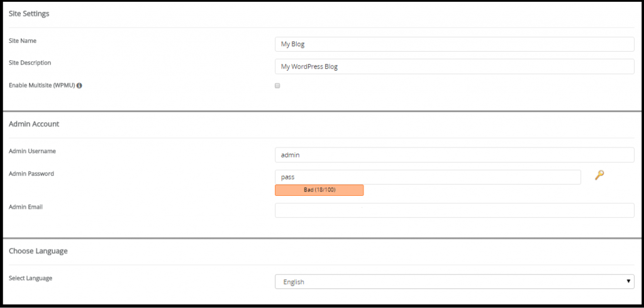Click the empty Admin Email field
Image resolution: width=644 pixels, height=308 pixels.
pos(454,210)
